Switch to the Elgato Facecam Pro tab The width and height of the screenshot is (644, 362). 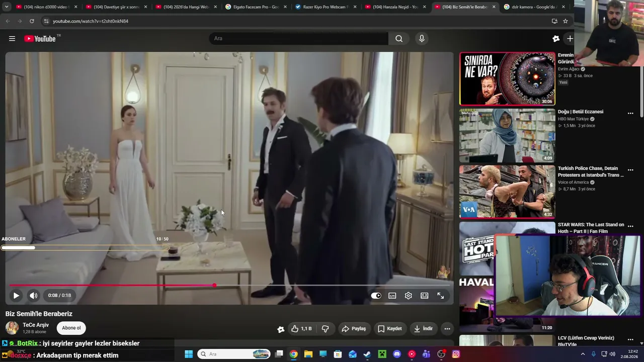pos(256,7)
